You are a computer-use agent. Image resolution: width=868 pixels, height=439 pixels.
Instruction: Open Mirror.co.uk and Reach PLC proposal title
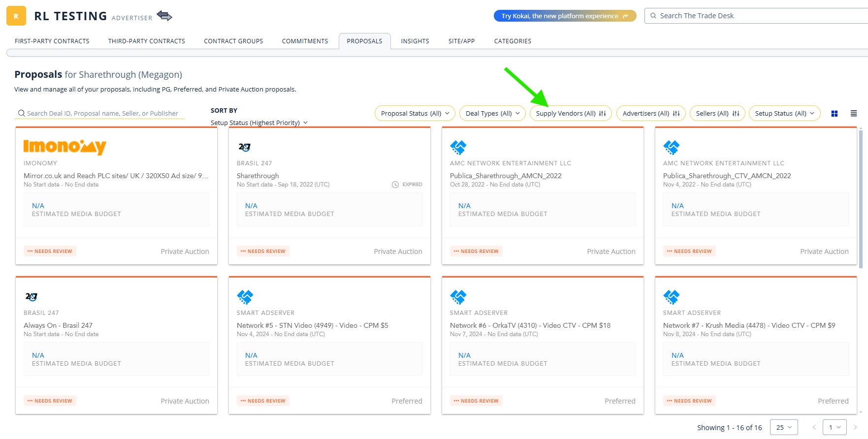click(x=116, y=176)
